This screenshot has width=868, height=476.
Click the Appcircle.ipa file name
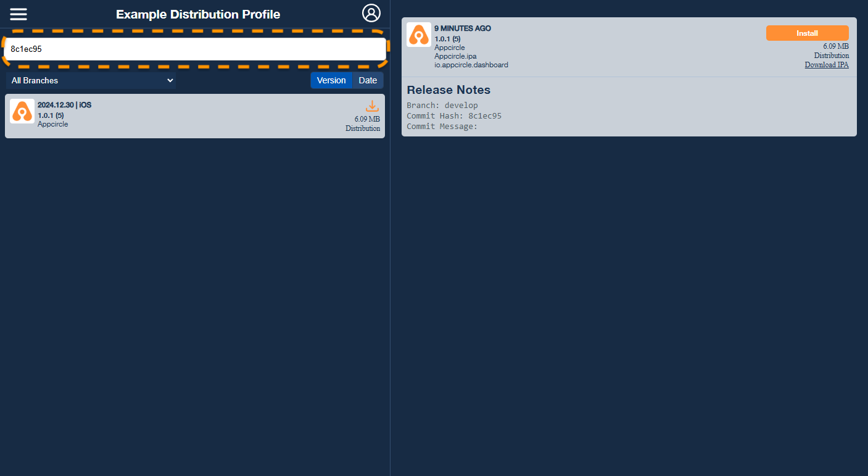click(455, 56)
